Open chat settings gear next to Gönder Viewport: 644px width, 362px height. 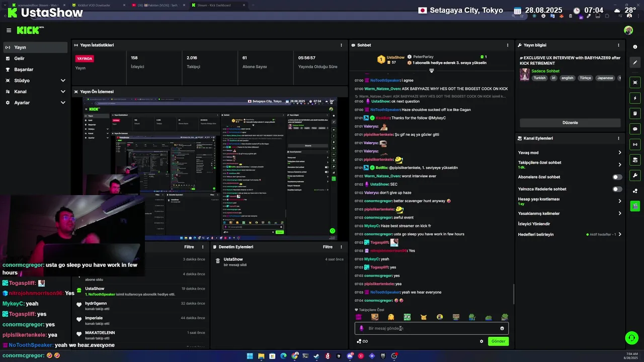481,341
